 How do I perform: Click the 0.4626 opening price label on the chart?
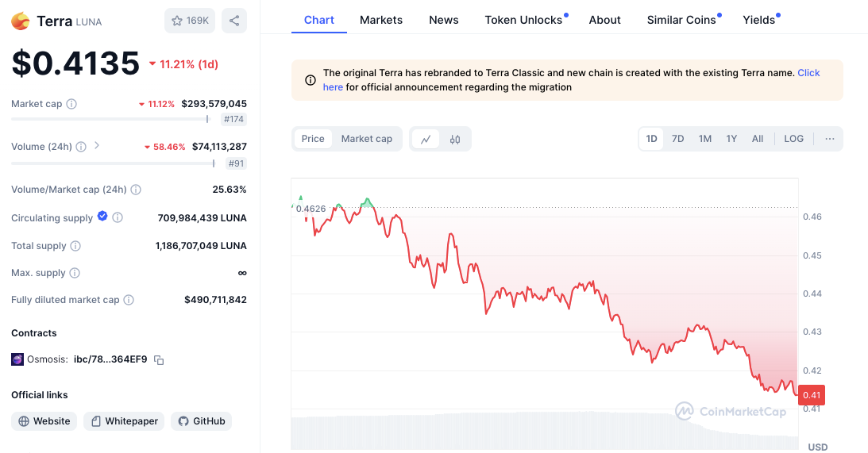pos(311,209)
